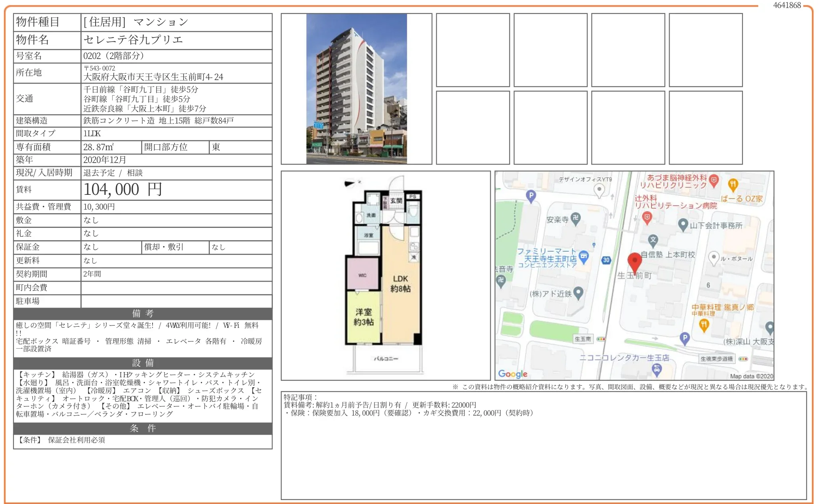The width and height of the screenshot is (819, 504).
Task: Click the 104,000 円 rent value
Action: (x=123, y=190)
